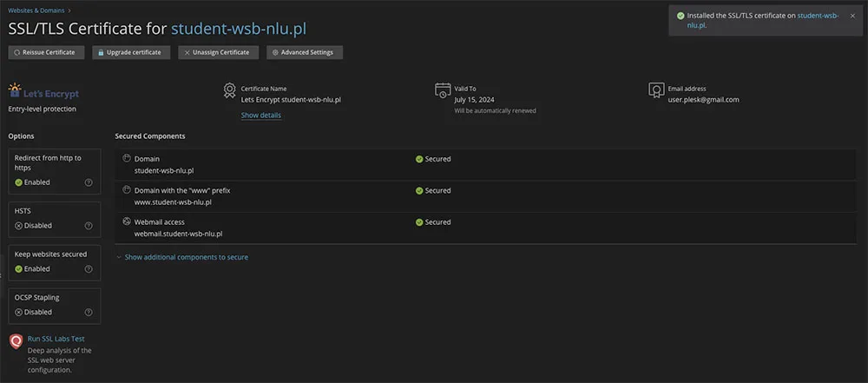Click the Unassign Certificate button

coord(218,52)
